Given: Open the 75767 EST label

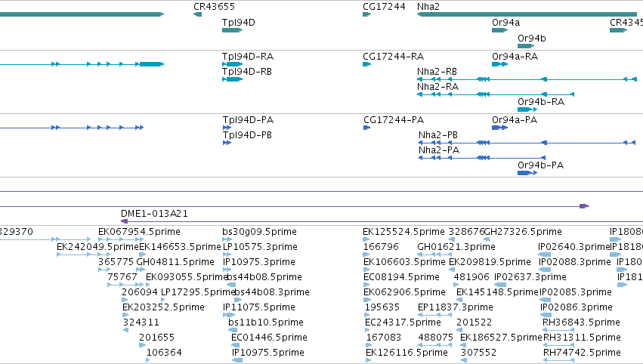Looking at the screenshot, I should tap(122, 277).
